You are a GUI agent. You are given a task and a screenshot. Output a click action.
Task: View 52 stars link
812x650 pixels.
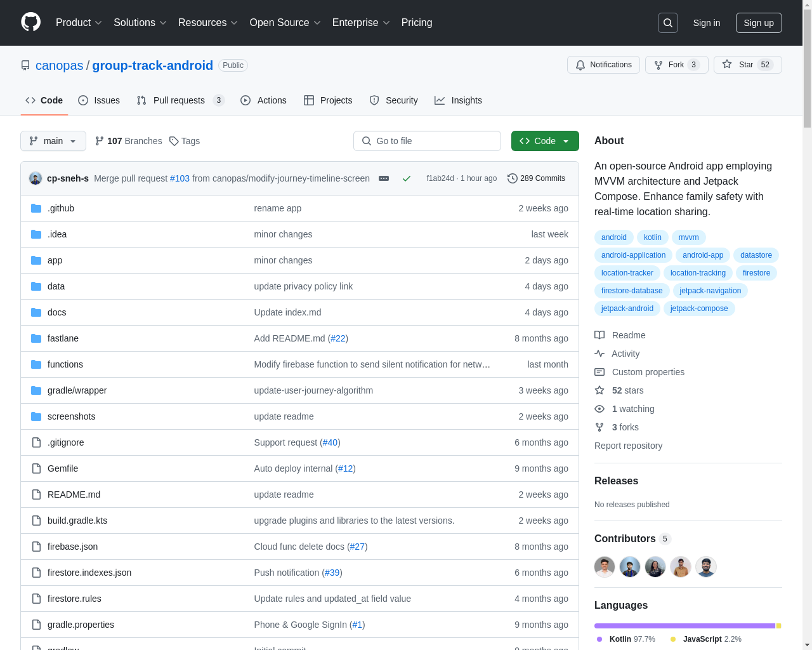pos(619,390)
